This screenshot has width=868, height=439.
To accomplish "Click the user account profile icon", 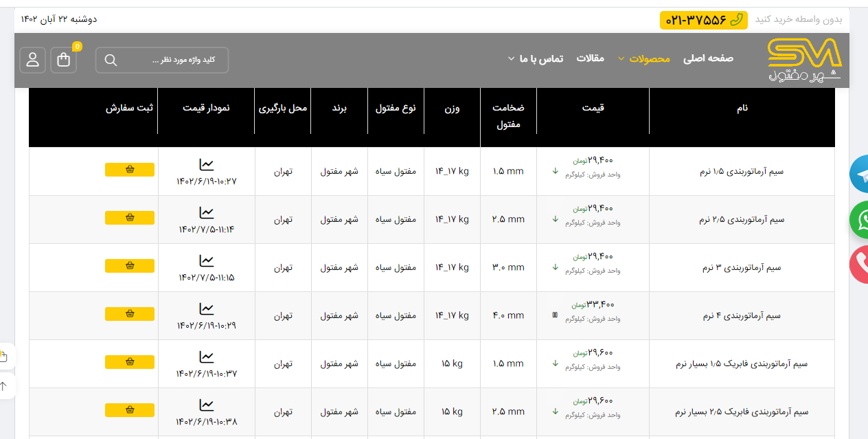I will pos(32,60).
